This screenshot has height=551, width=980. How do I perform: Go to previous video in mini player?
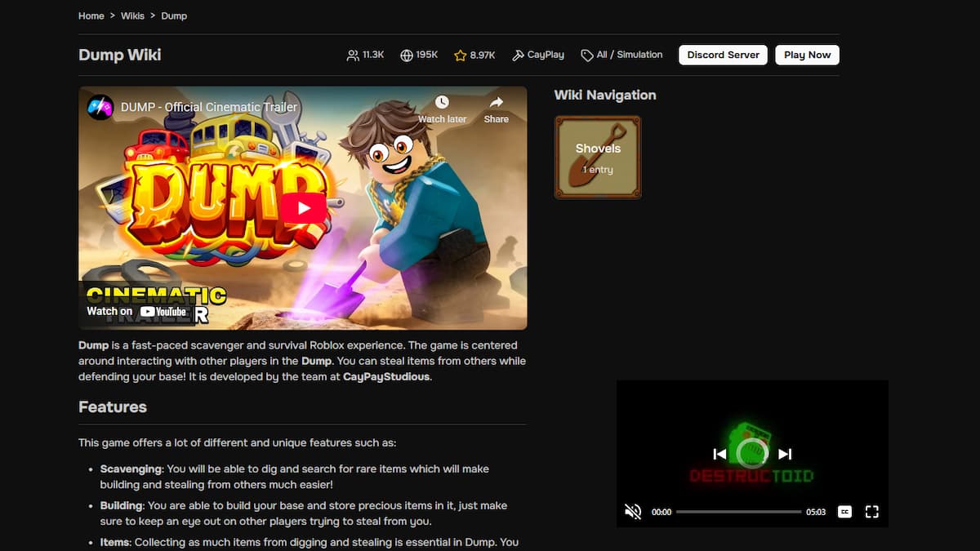pos(719,454)
